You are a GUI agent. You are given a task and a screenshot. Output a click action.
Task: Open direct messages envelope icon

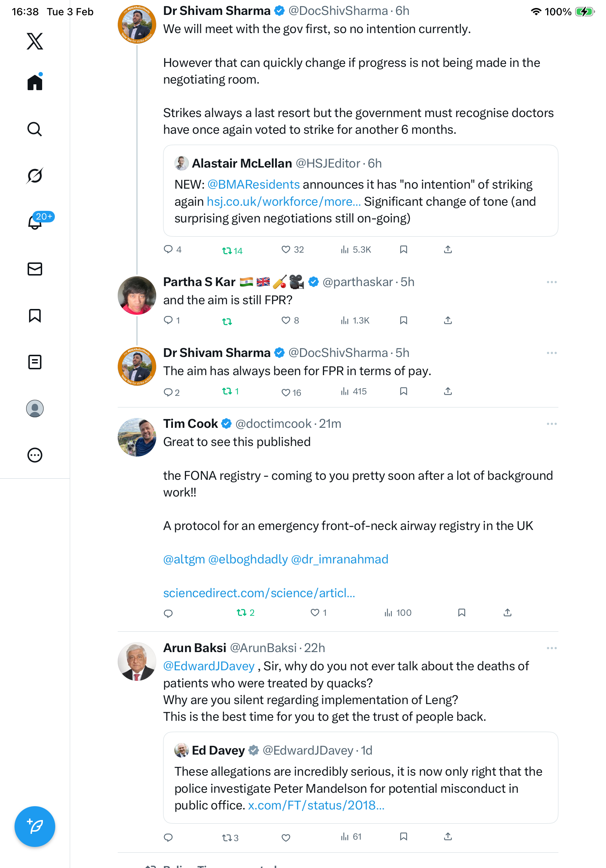(x=35, y=269)
